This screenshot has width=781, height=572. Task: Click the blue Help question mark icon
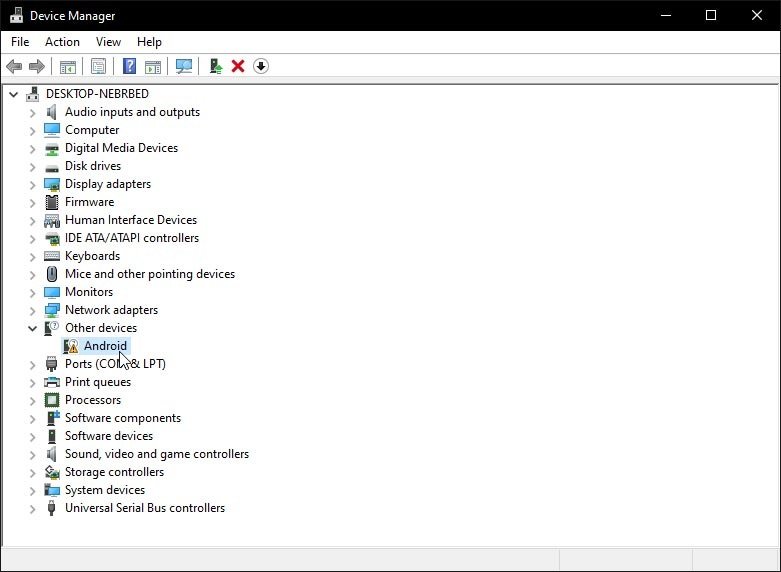pyautogui.click(x=130, y=66)
